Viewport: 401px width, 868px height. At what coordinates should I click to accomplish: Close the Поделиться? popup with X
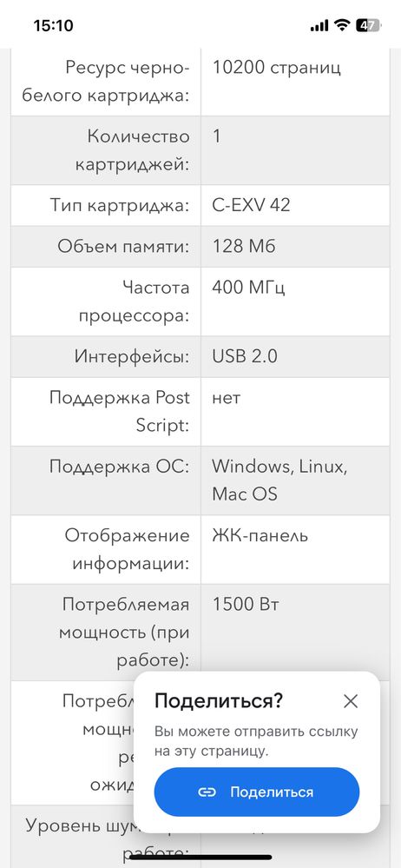pyautogui.click(x=351, y=701)
